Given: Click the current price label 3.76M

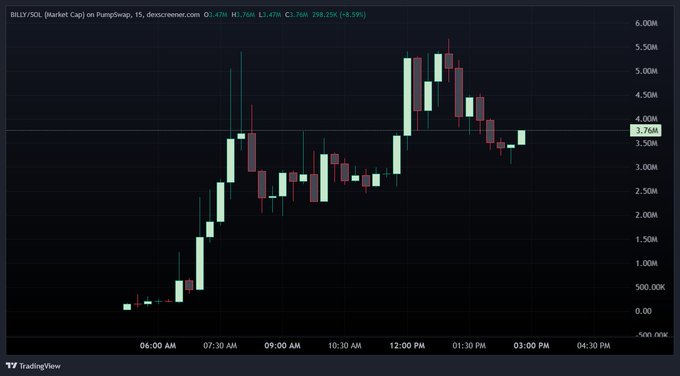Looking at the screenshot, I should pyautogui.click(x=645, y=131).
